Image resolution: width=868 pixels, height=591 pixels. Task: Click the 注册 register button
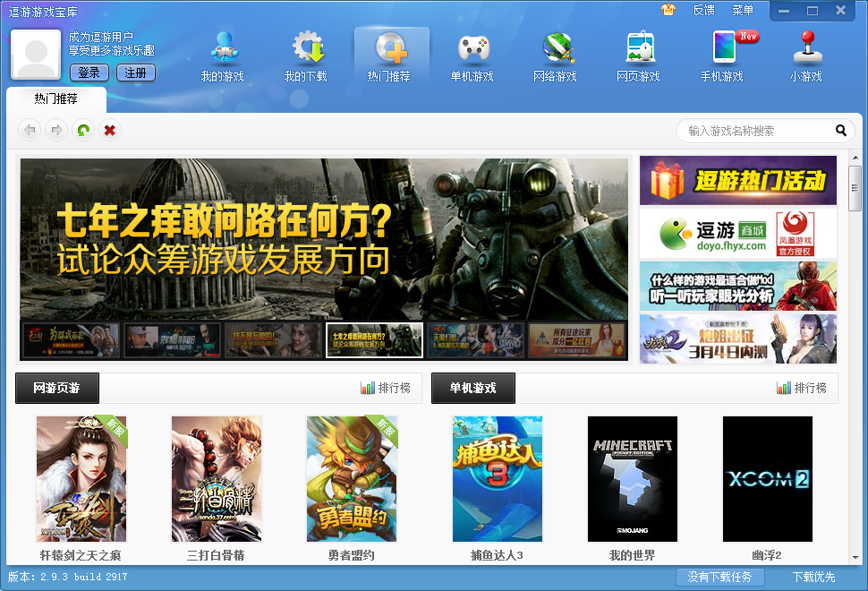(135, 73)
